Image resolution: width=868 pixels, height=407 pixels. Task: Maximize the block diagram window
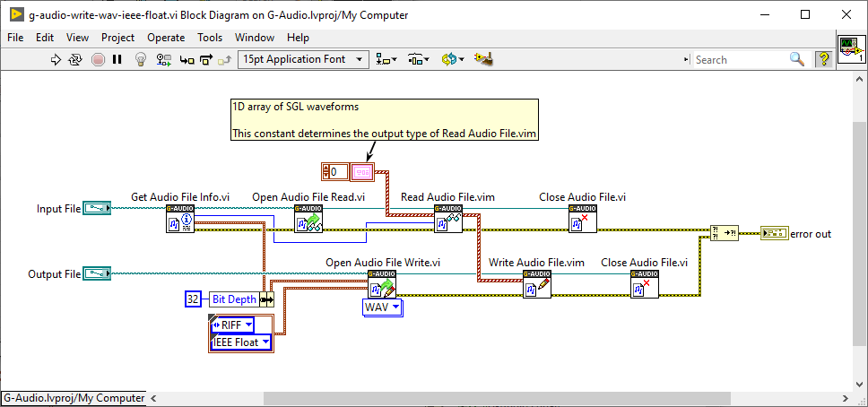(x=806, y=15)
